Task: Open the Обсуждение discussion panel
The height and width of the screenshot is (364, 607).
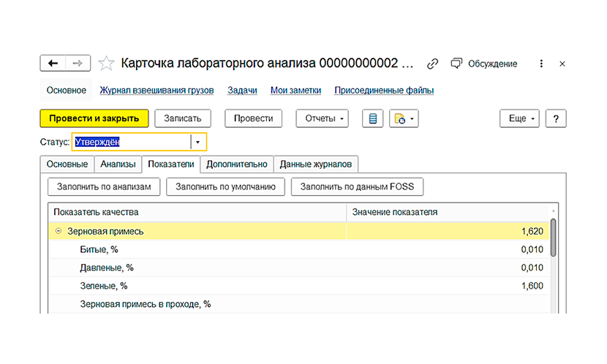Action: (x=484, y=64)
